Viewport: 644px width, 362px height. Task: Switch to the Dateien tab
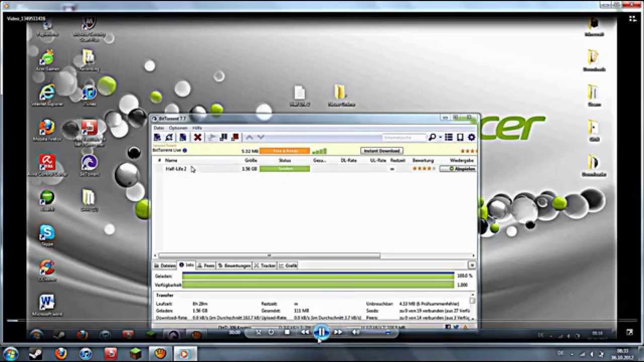coord(165,265)
